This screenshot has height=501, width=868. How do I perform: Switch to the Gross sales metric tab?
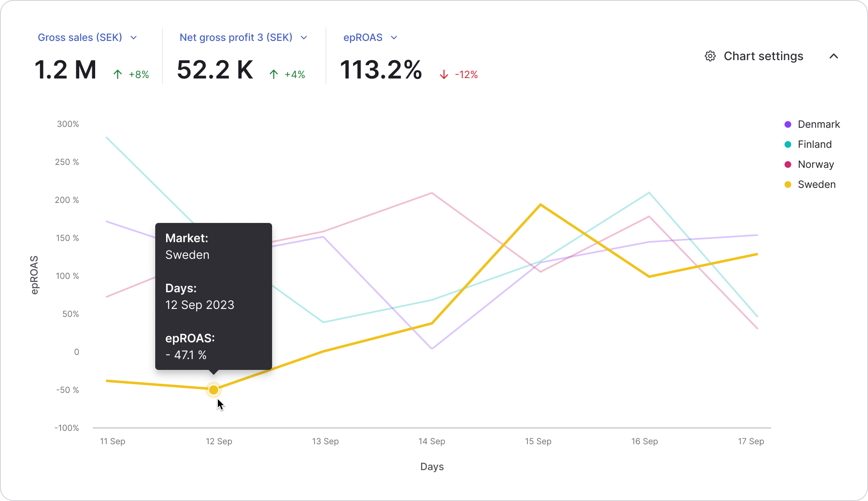[x=80, y=37]
